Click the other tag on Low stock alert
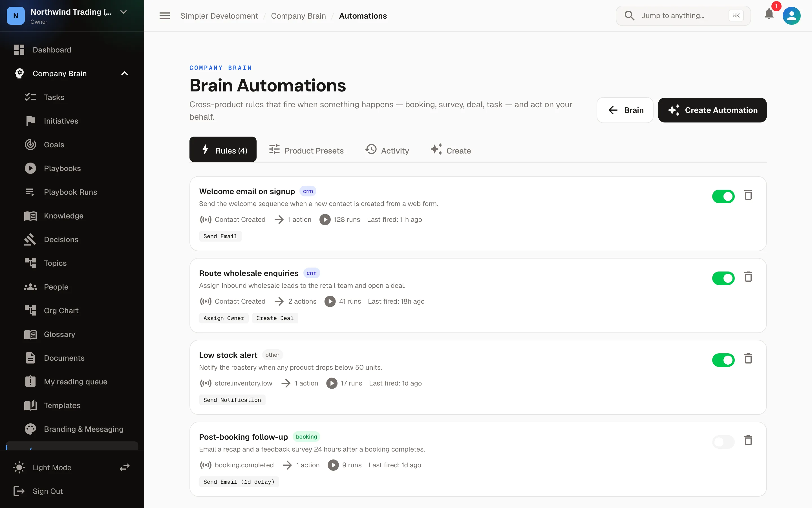 pos(272,355)
